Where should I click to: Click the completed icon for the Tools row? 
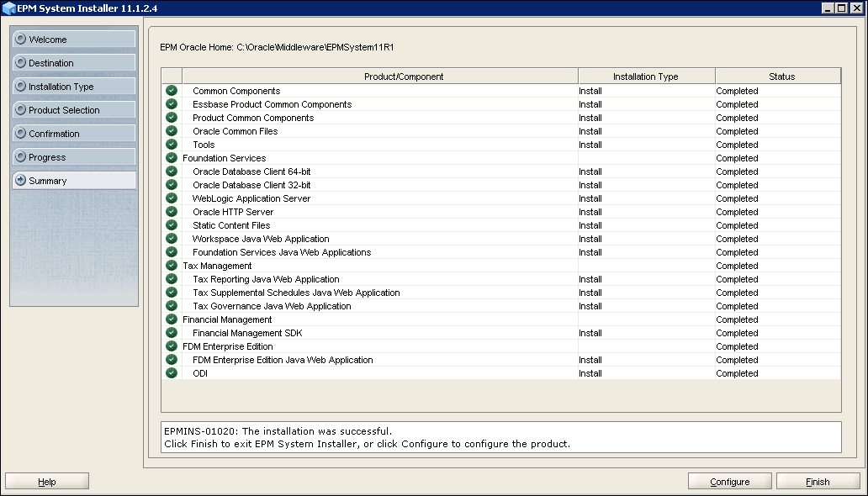coord(172,145)
